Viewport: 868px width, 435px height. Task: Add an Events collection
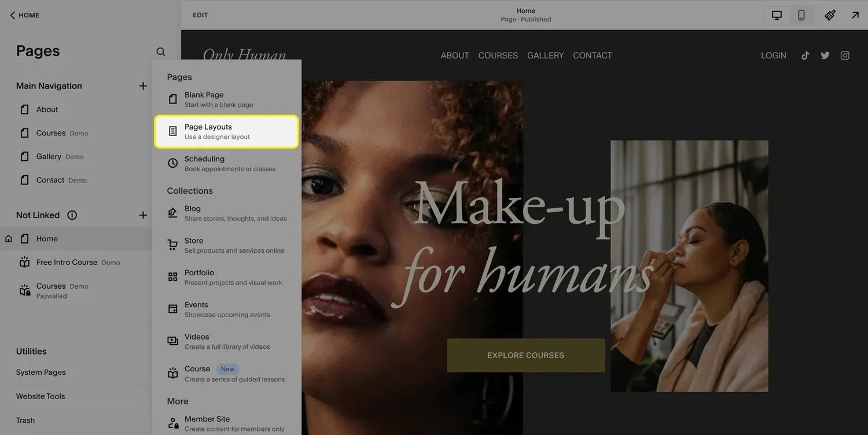227,309
